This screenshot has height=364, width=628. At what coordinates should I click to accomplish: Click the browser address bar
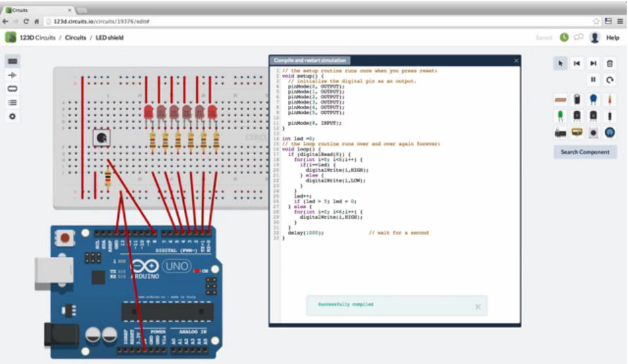tap(317, 21)
